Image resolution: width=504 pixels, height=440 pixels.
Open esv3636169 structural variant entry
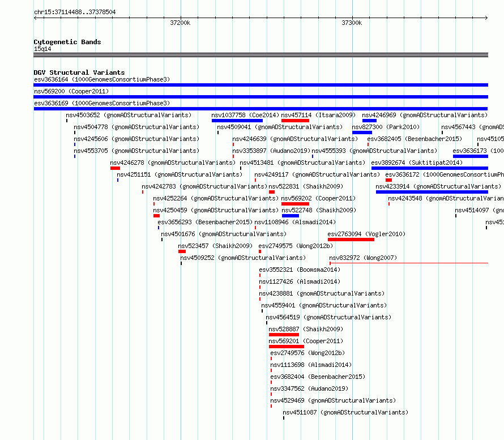102,103
